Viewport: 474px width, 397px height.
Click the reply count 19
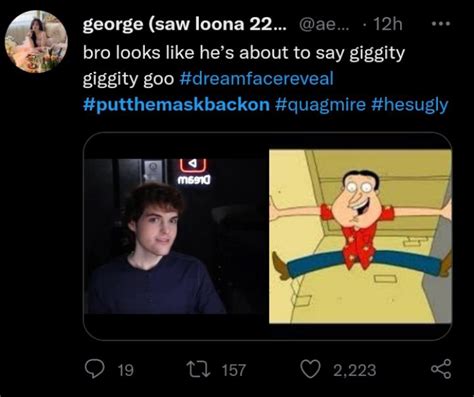126,370
